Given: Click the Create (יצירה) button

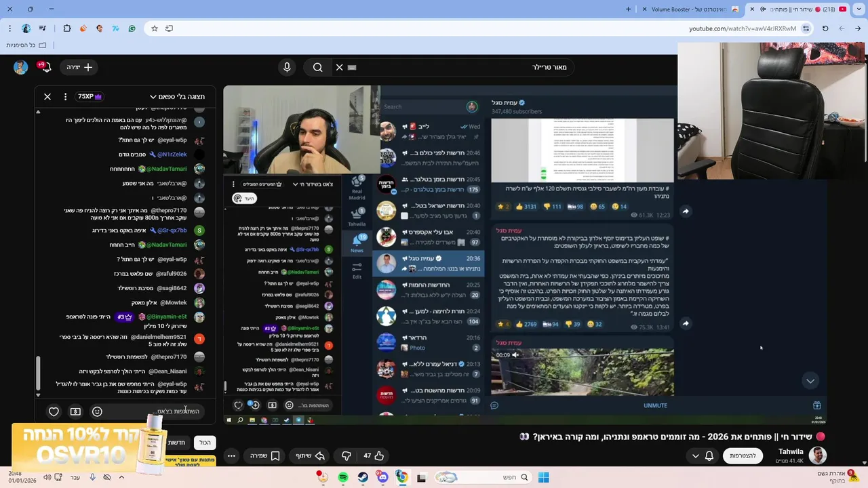Looking at the screenshot, I should [x=80, y=67].
